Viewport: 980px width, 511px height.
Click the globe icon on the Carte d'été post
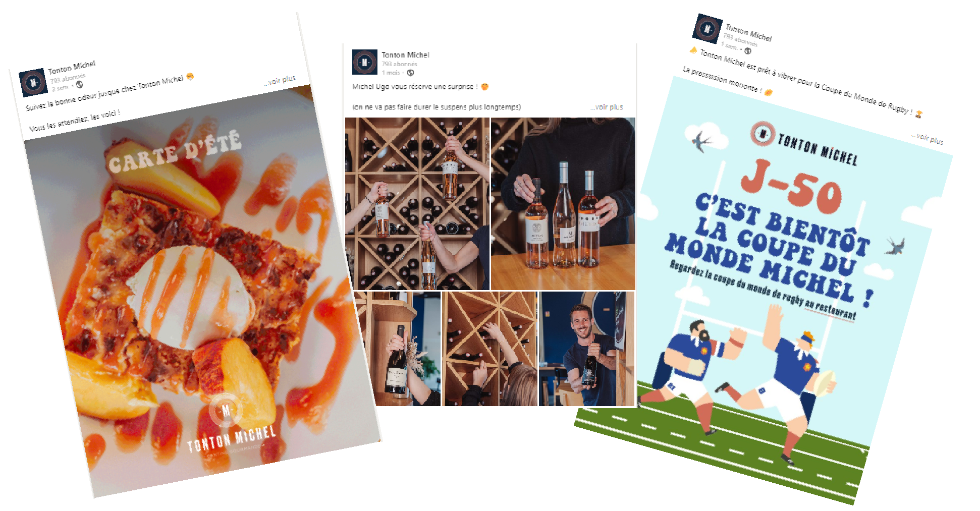click(x=79, y=85)
